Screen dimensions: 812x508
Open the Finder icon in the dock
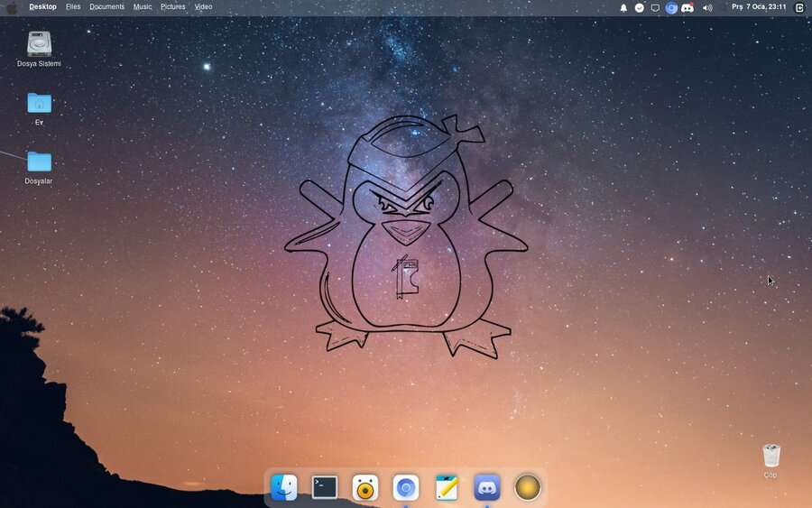coord(284,487)
